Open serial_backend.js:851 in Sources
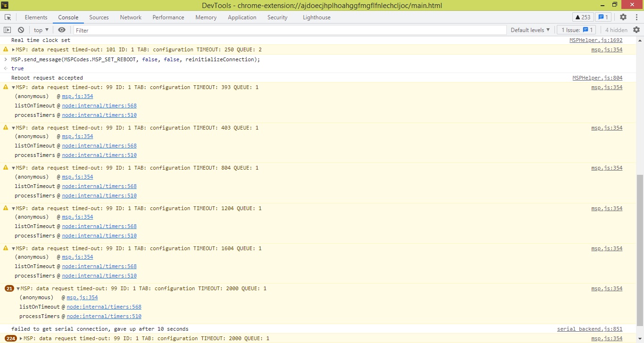The image size is (644, 343). (590, 328)
